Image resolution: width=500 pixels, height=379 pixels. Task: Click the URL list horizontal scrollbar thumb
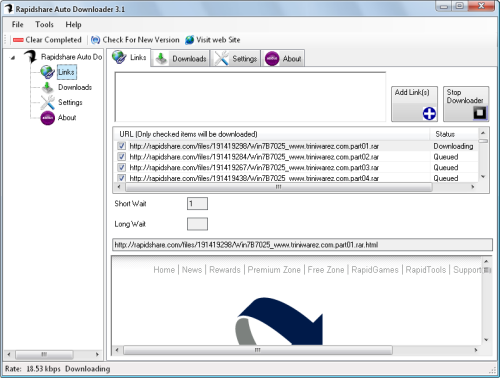279,187
